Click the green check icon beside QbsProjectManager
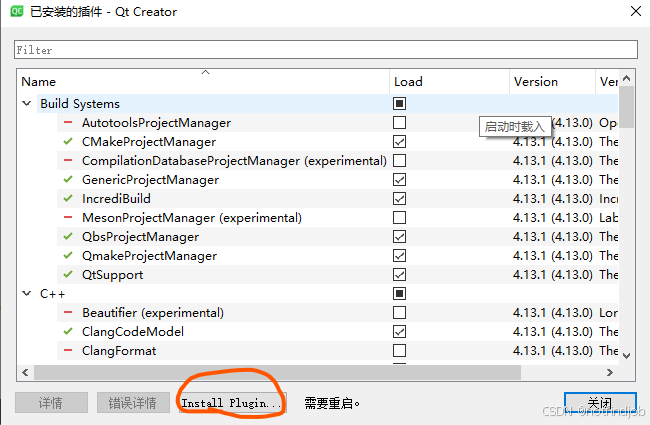 click(x=68, y=236)
